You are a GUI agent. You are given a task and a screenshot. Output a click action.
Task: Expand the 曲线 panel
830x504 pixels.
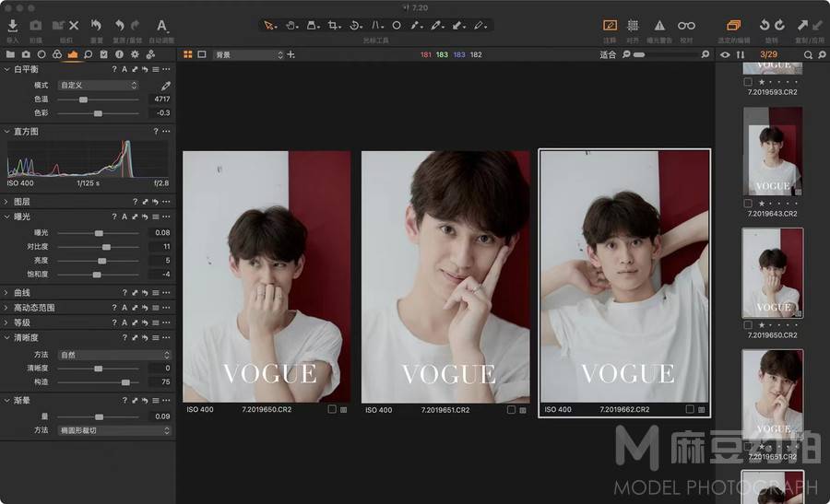[x=6, y=292]
